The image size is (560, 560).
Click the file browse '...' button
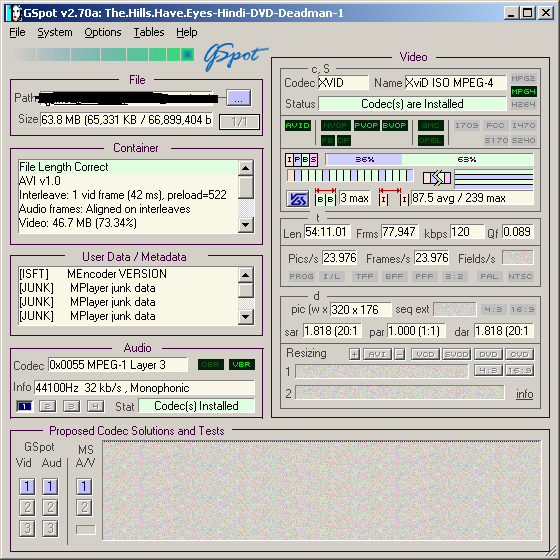point(239,98)
